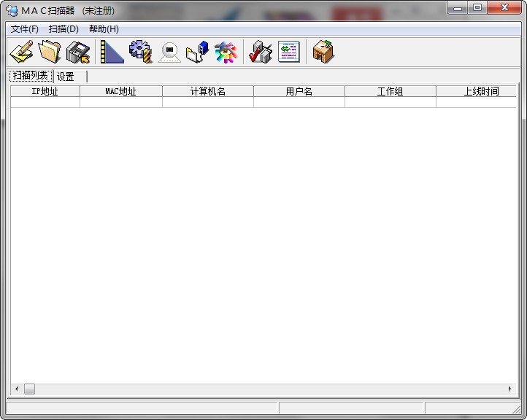Click the folder with network plug icon
This screenshot has height=420, width=527.
tap(198, 52)
